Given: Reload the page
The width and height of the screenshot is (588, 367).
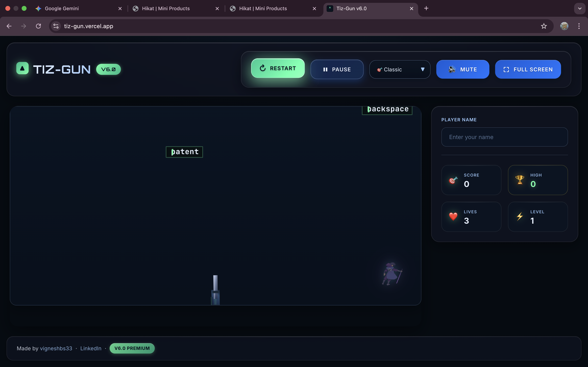Looking at the screenshot, I should click(x=38, y=26).
